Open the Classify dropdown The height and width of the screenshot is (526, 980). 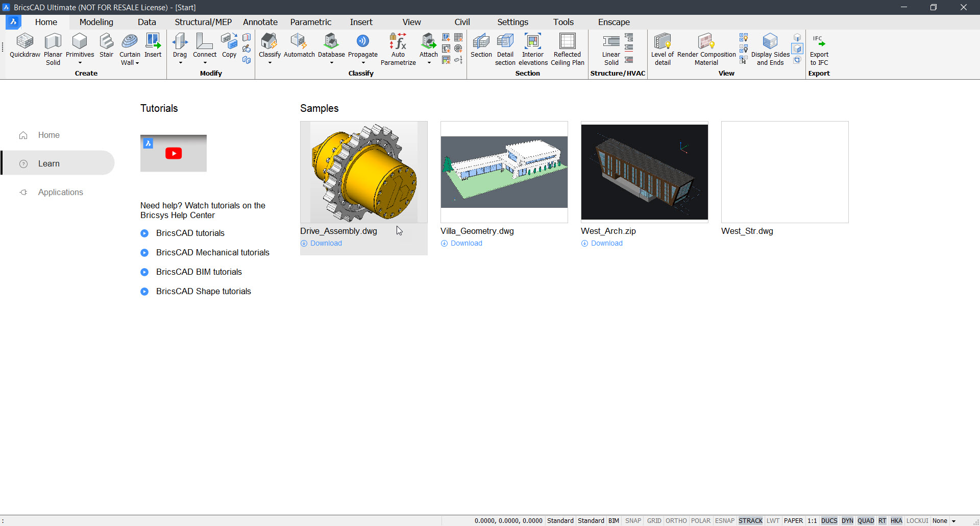270,63
